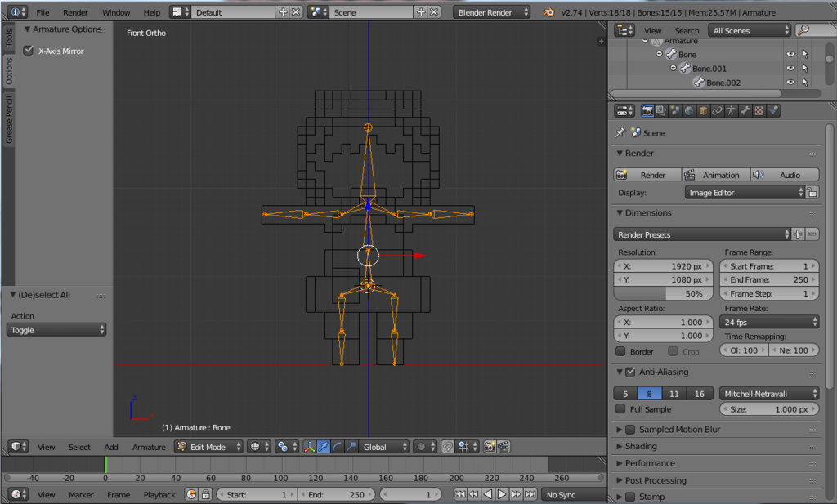This screenshot has width=837, height=504.
Task: Open the Object properties cube tab
Action: (703, 110)
